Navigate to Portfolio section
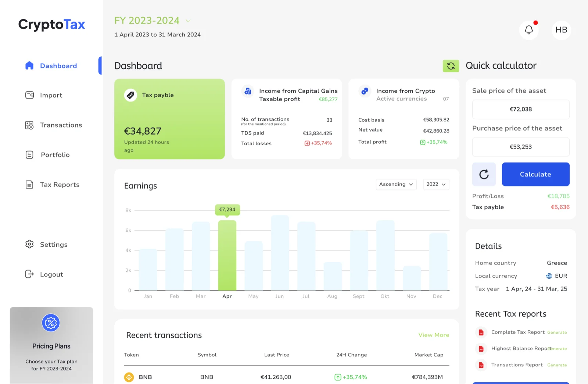 (55, 155)
